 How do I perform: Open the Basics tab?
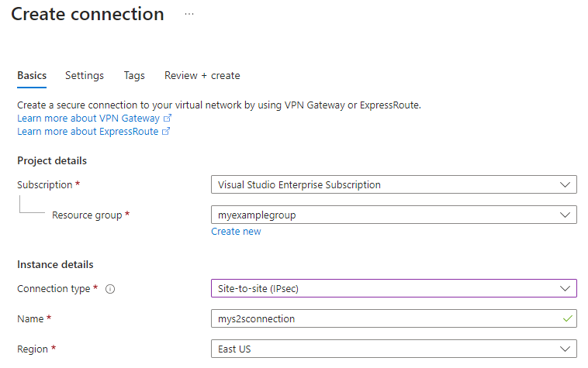[x=32, y=76]
